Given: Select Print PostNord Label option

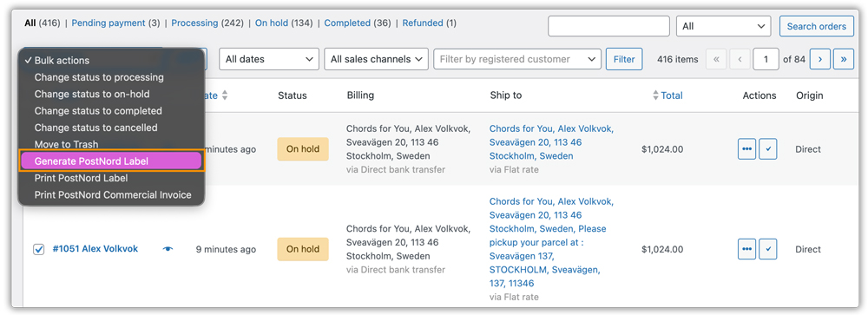Looking at the screenshot, I should [x=111, y=178].
